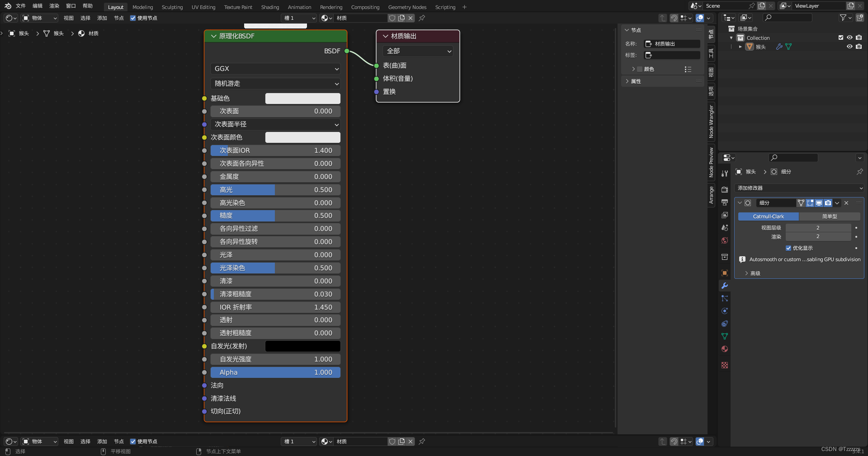
Task: Toggle camera render visibility for 猴头
Action: tap(859, 47)
